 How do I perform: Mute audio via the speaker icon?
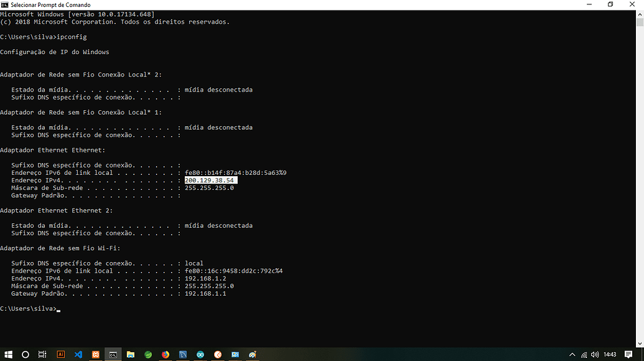(595, 354)
